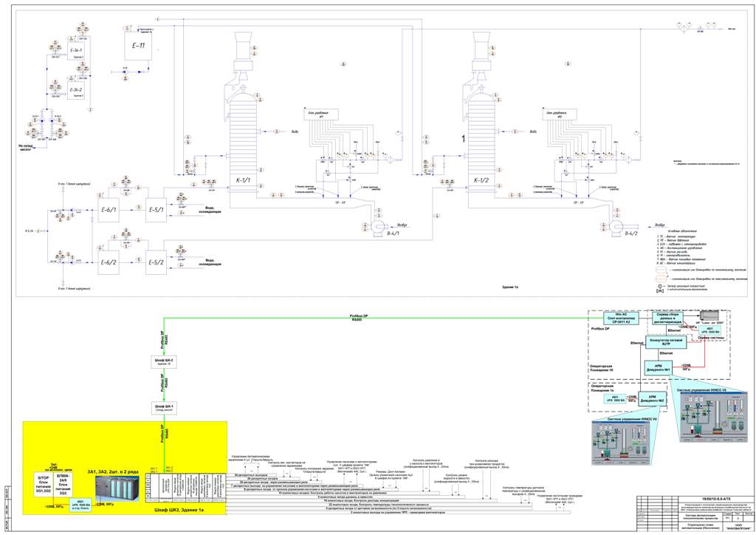
Task: Select the network switch 8UTP block
Action: 666,342
